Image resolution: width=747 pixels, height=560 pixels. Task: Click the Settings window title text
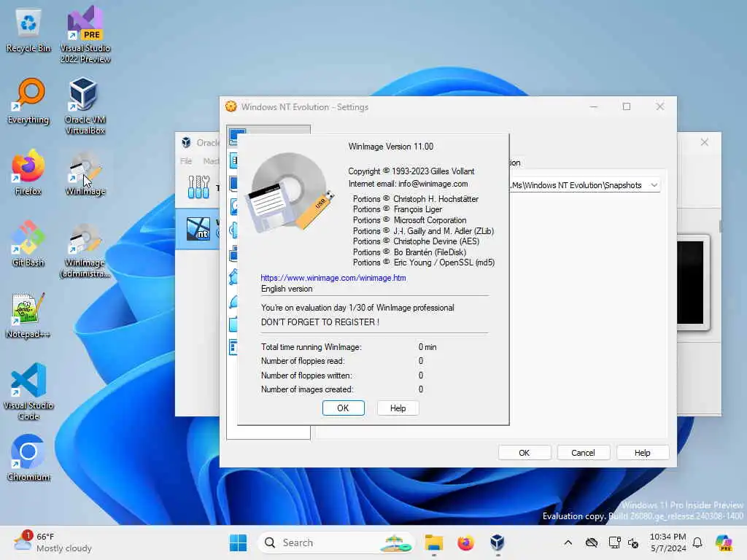pyautogui.click(x=304, y=107)
